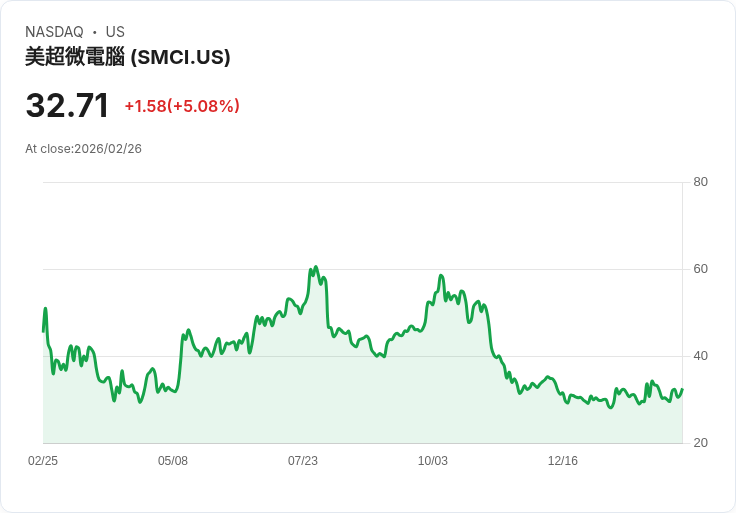Click the red +1.58(+5.08%) price change
The height and width of the screenshot is (513, 736).
coord(182,106)
